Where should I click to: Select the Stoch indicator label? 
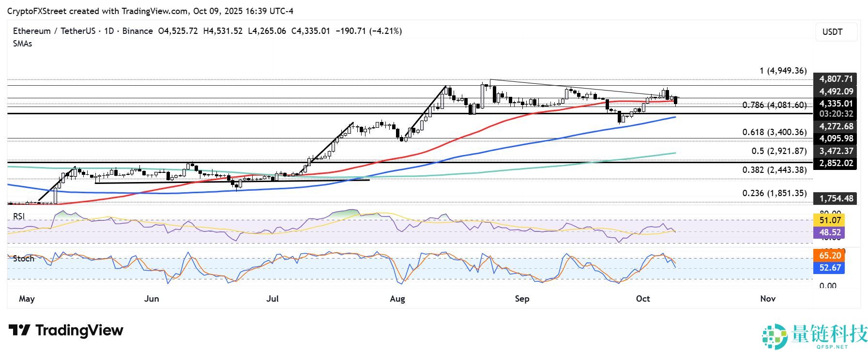click(x=24, y=259)
